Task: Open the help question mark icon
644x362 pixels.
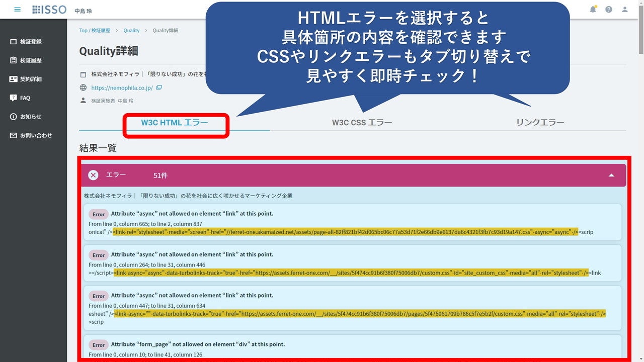Action: (609, 10)
